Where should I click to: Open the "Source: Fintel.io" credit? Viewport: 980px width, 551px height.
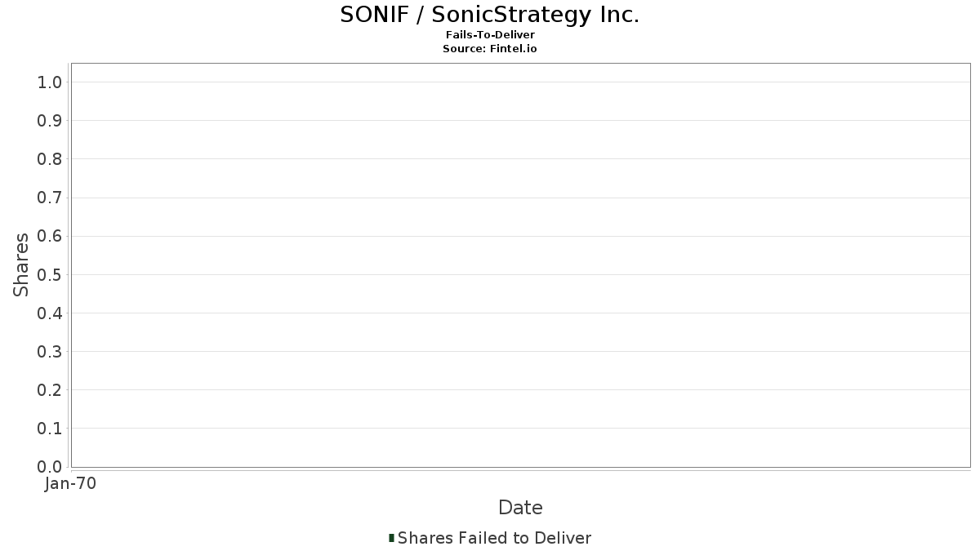pyautogui.click(x=490, y=49)
